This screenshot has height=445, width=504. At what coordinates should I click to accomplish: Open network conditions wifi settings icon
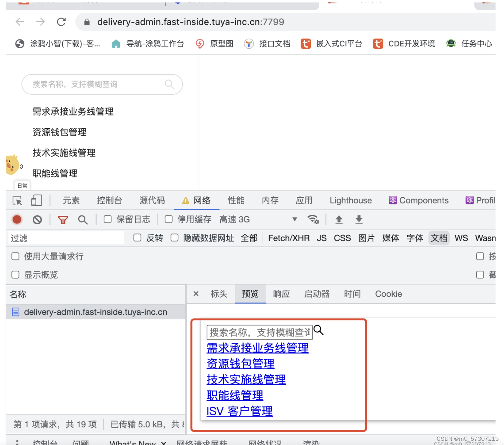pos(313,219)
